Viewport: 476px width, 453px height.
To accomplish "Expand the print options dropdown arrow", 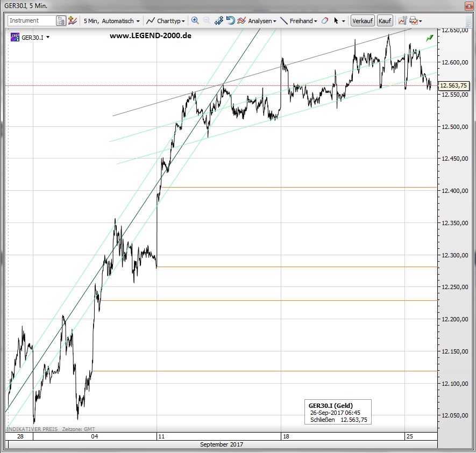I will point(421,21).
